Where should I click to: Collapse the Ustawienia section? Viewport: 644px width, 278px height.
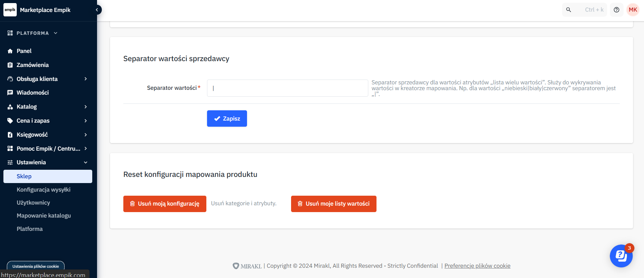(x=85, y=163)
